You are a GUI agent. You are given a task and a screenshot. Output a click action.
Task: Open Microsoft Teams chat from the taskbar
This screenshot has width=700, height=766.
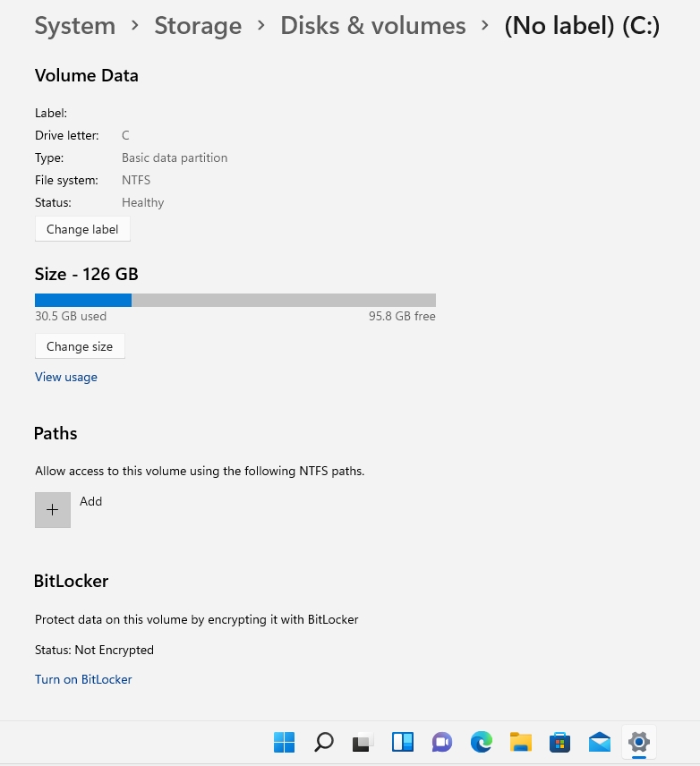441,742
